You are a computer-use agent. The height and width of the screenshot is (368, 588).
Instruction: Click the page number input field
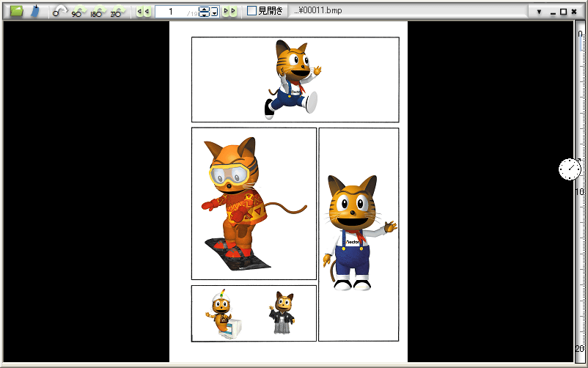176,12
